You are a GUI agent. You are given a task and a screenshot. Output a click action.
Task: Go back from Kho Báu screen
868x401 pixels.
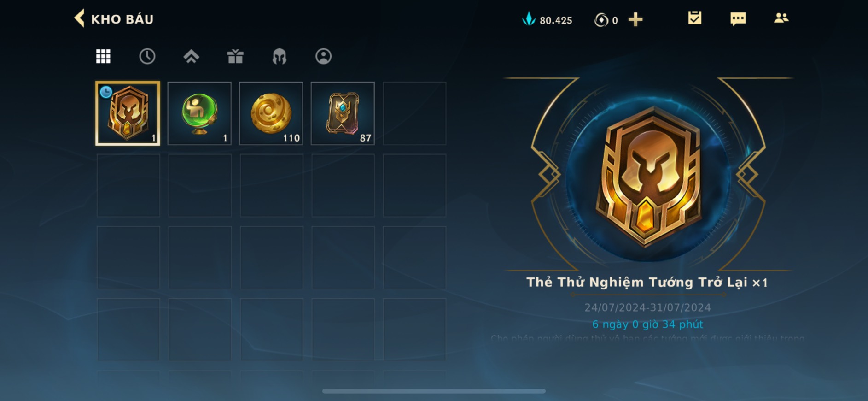[x=80, y=18]
